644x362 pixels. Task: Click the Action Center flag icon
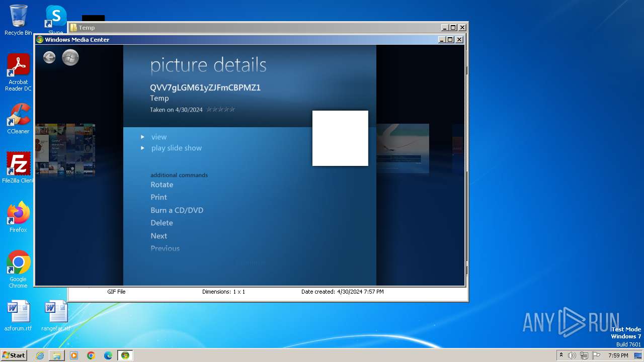coord(595,355)
